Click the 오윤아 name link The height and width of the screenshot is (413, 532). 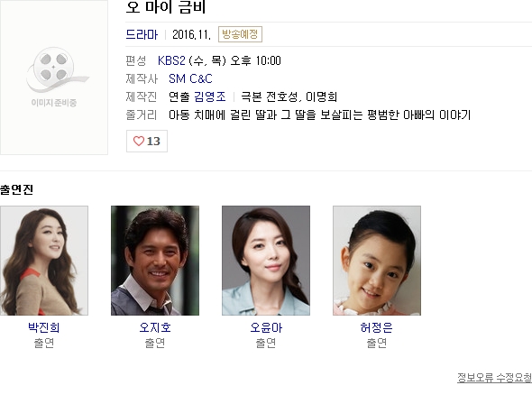(266, 327)
